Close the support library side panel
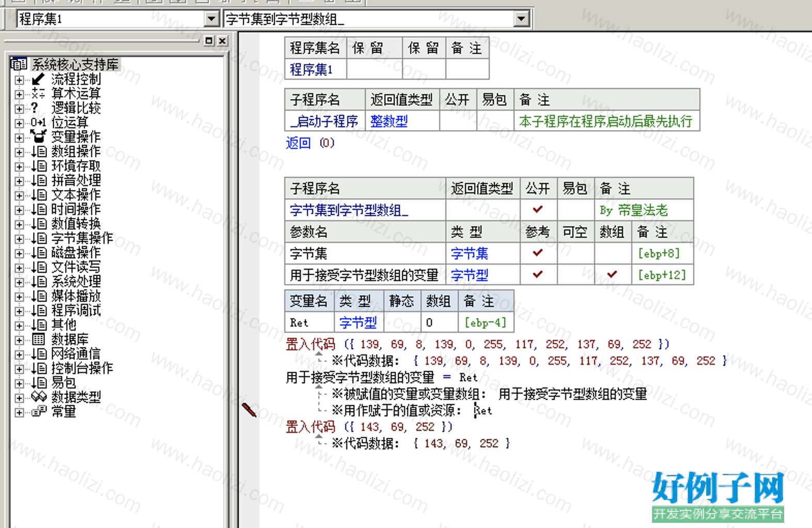The height and width of the screenshot is (528, 812). click(x=222, y=41)
